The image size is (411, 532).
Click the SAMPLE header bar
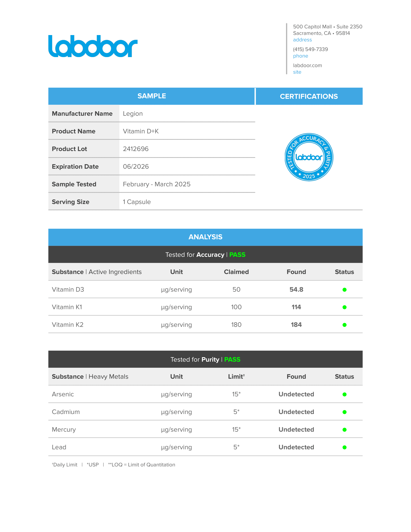[151, 96]
